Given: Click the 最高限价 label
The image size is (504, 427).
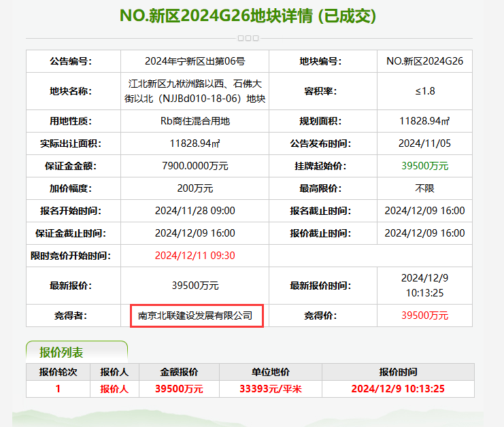Looking at the screenshot, I should [320, 188].
